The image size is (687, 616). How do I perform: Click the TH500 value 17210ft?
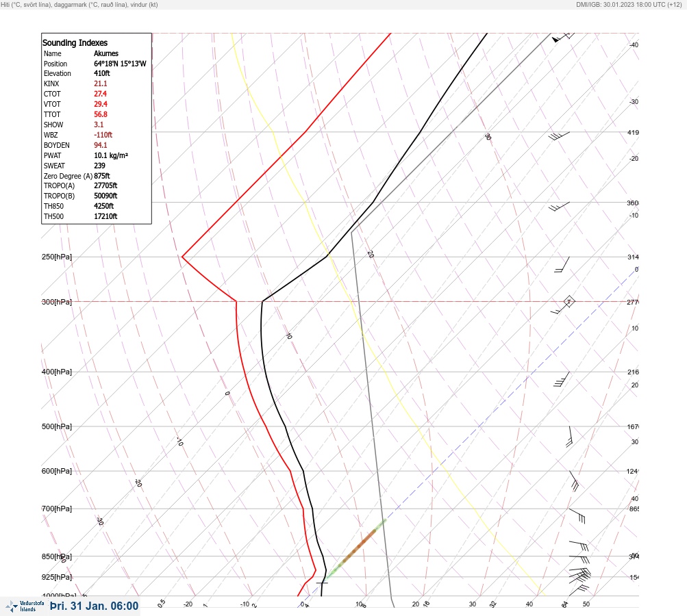(x=105, y=217)
